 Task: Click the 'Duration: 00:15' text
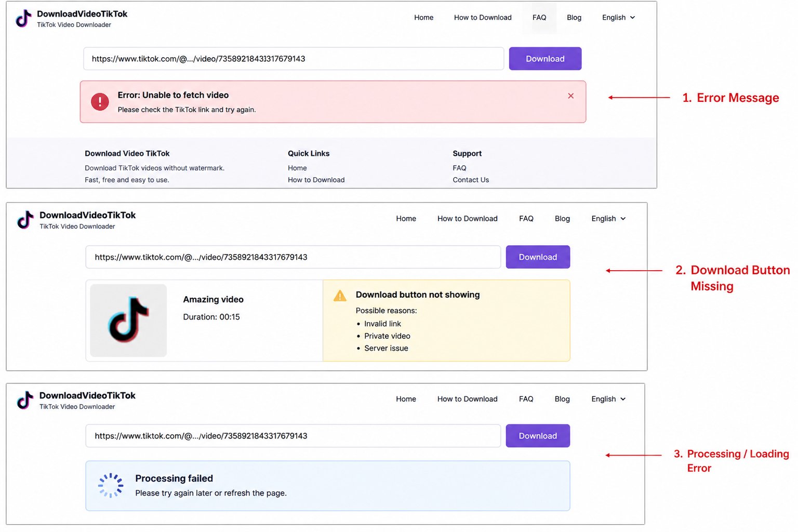click(x=211, y=317)
